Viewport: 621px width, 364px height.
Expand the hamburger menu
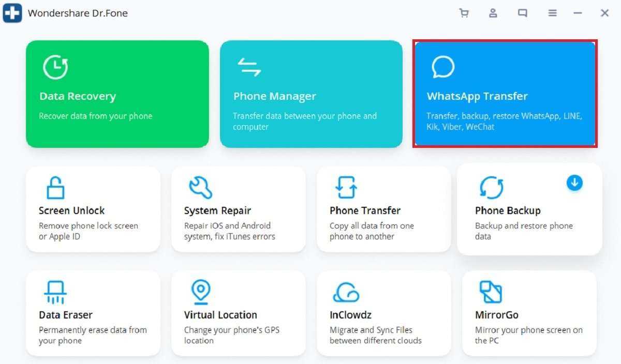(x=552, y=13)
